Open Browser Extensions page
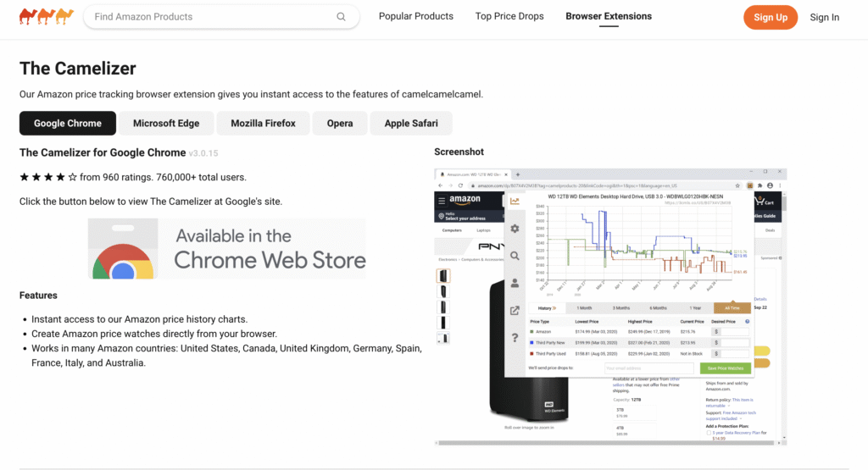This screenshot has width=868, height=470. 609,17
